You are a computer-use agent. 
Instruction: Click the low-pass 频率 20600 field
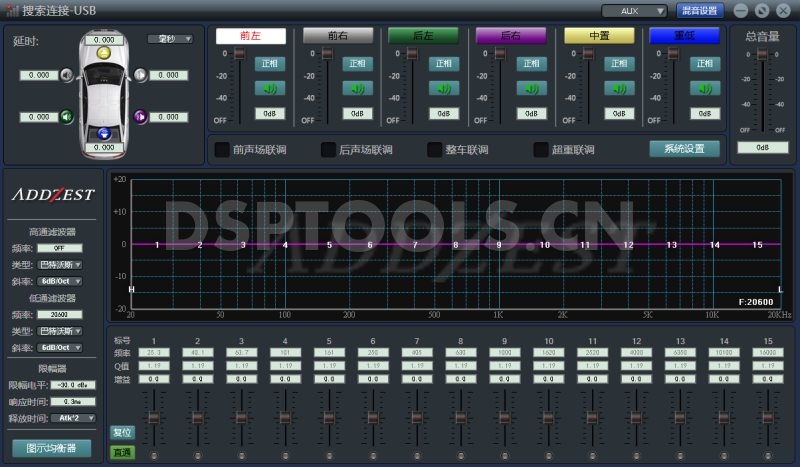tap(60, 314)
